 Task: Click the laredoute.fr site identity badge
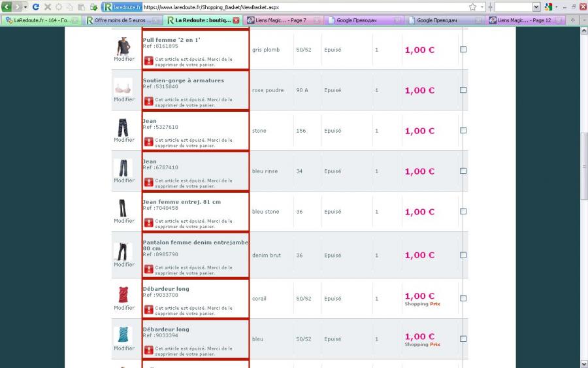pos(122,7)
